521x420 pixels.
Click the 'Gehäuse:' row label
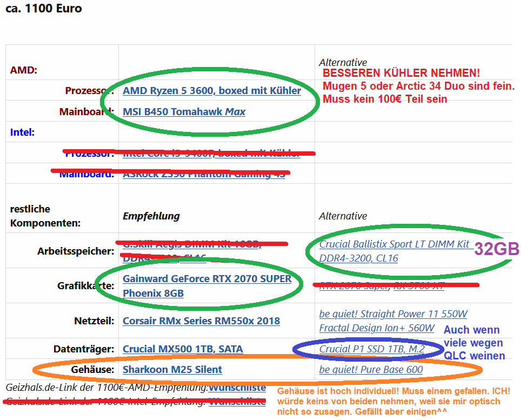pos(92,370)
